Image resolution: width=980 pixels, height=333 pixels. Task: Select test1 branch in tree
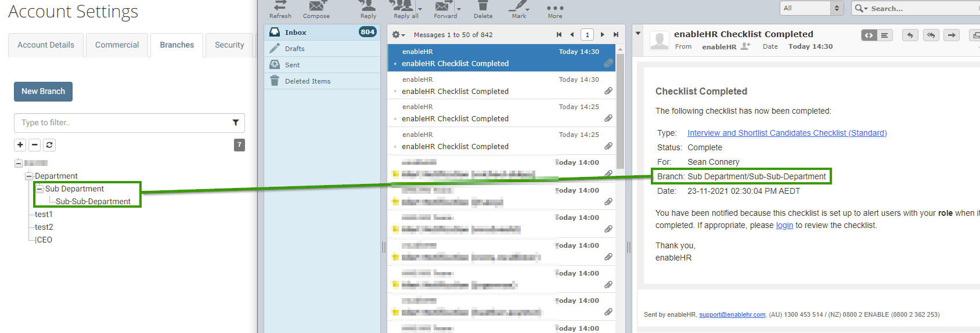(44, 214)
